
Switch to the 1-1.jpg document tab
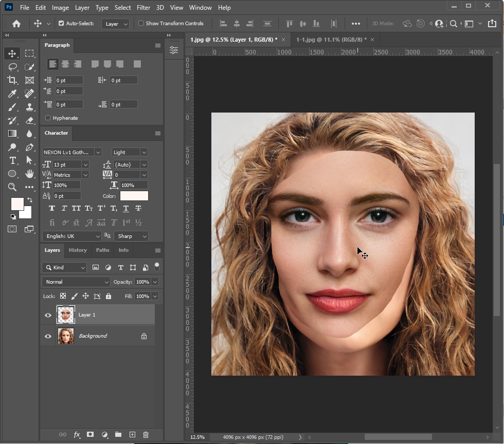[x=331, y=40]
